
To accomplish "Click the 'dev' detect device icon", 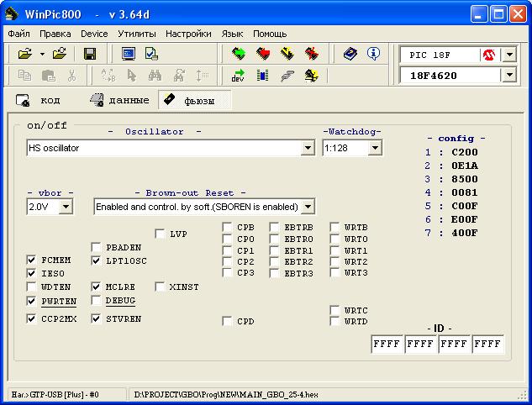I will click(238, 76).
